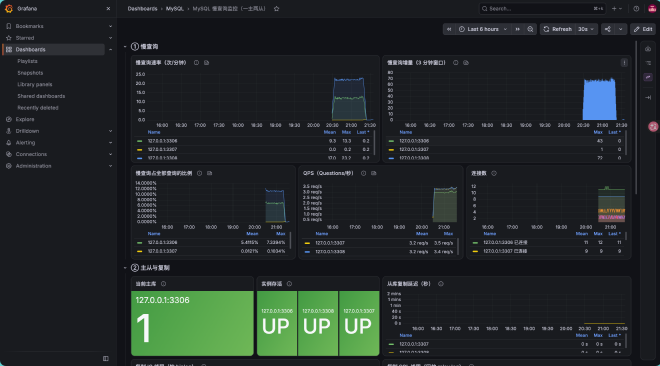
Task: Toggle 127.0.0.1:3307 series in 慢查询占全部查询的比例 legend
Action: coord(162,251)
